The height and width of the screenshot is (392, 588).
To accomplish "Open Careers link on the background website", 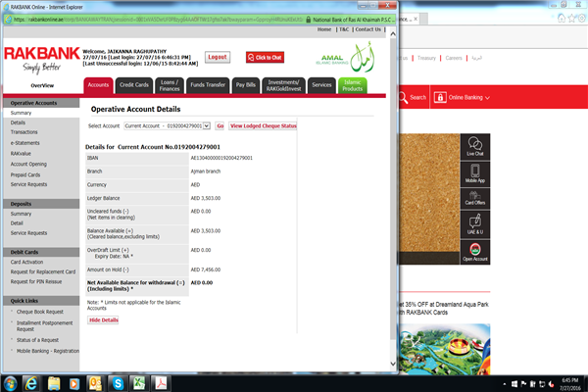I will tap(454, 58).
